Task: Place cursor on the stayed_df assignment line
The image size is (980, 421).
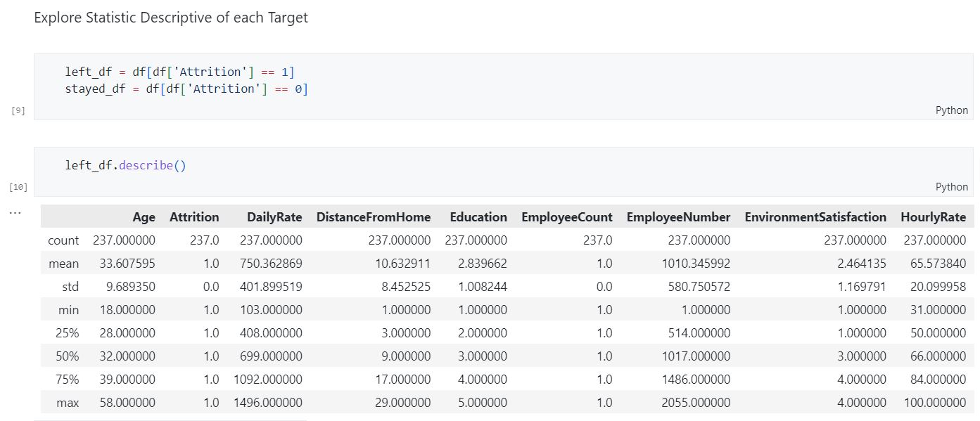Action: point(186,89)
